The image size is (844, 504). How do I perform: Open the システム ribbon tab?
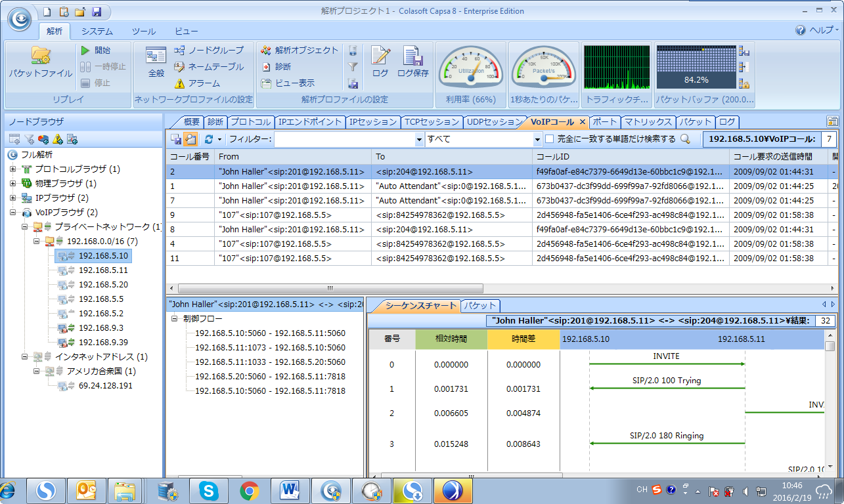click(97, 31)
